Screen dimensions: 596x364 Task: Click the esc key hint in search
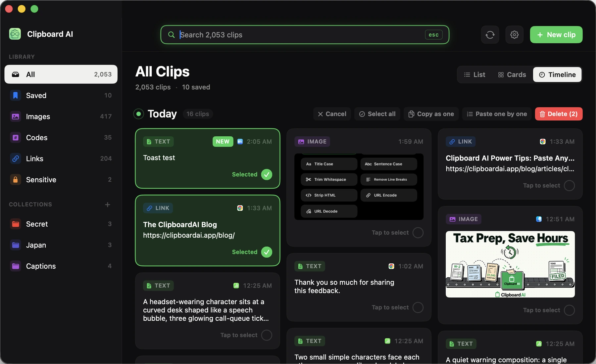[434, 35]
